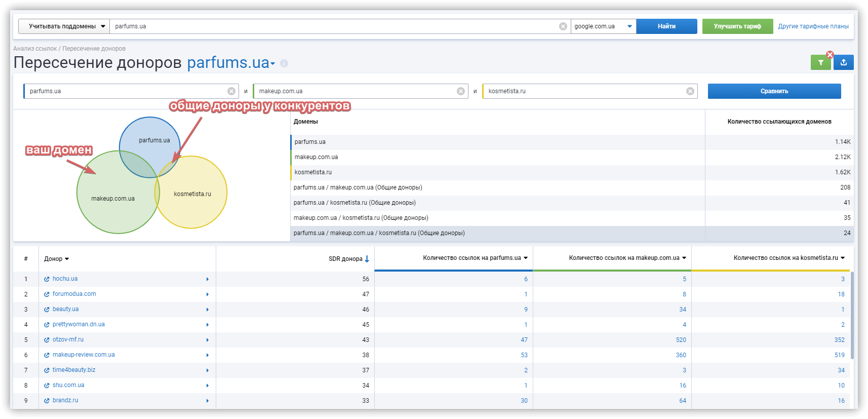
Task: Select kosmetista.ru row in domains table
Action: click(x=572, y=172)
